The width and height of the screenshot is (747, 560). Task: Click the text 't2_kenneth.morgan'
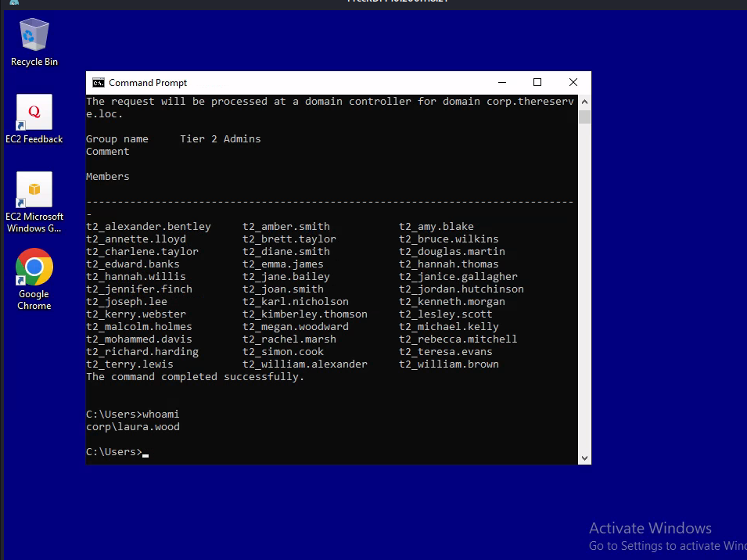(452, 302)
